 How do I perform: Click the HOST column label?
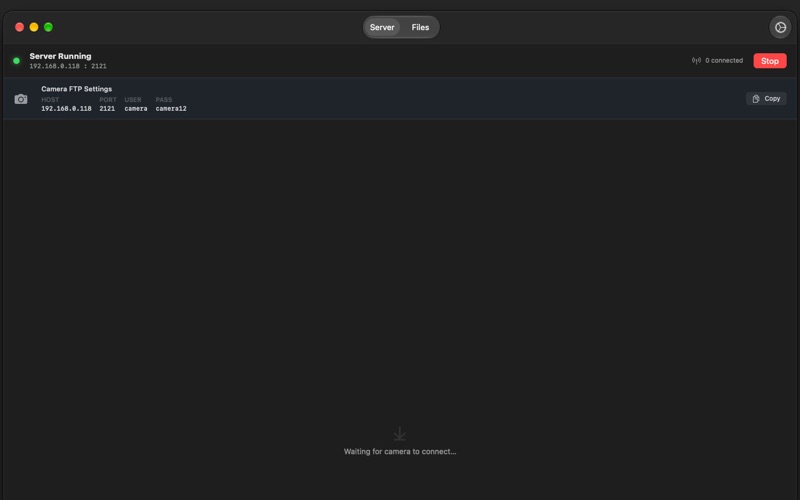pyautogui.click(x=50, y=100)
